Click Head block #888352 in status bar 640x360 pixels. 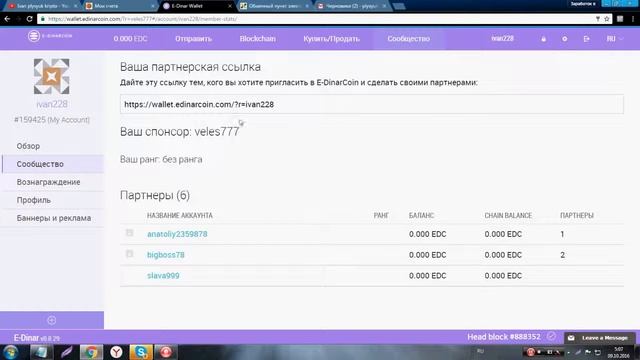504,337
